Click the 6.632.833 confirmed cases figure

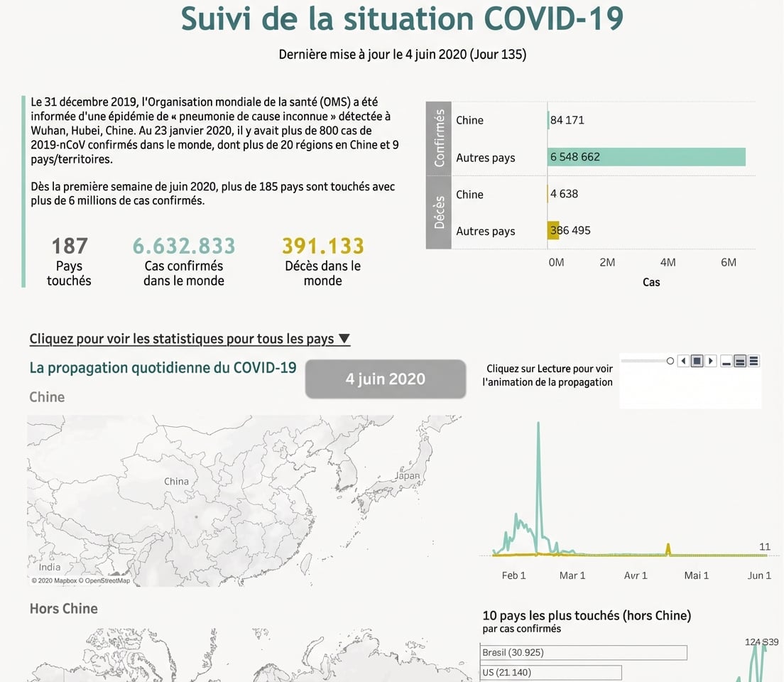click(x=183, y=247)
